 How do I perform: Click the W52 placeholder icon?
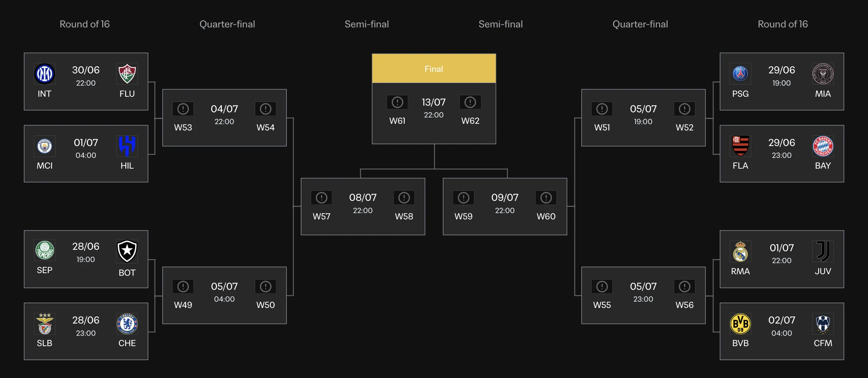[685, 109]
